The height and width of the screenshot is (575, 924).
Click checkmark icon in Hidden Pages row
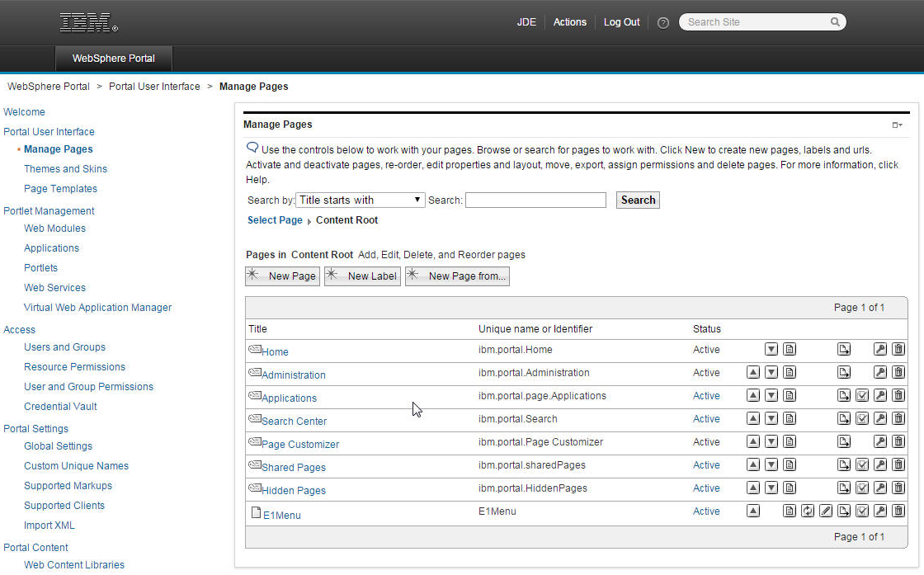point(861,488)
